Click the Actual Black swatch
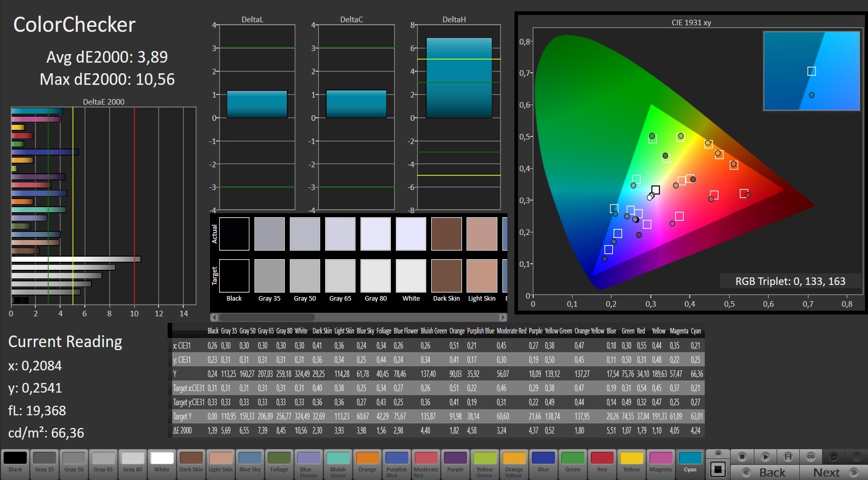The image size is (868, 480). click(x=234, y=233)
